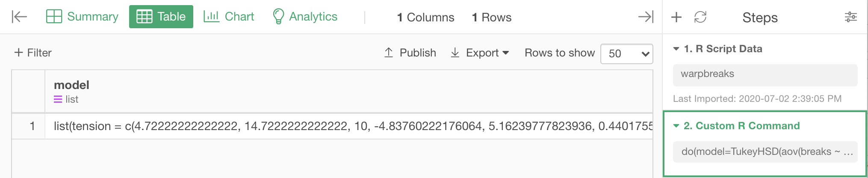Select the first row's list cell
The image size is (868, 178).
pos(348,126)
